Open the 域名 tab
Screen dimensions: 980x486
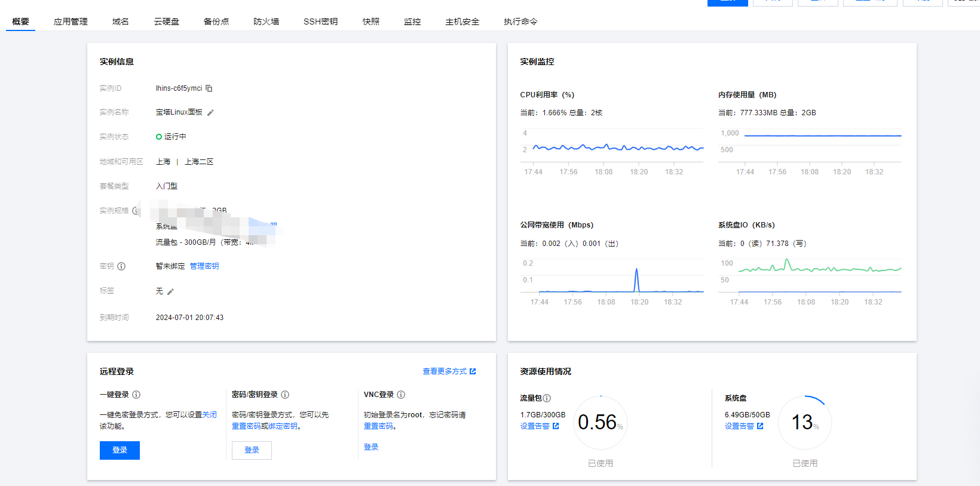[x=121, y=21]
